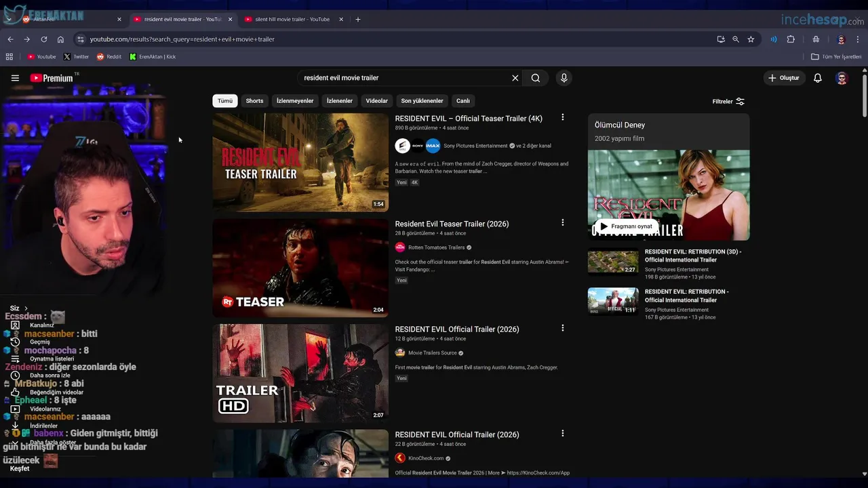Click the magnifier search button
This screenshot has width=868, height=488.
click(x=536, y=78)
